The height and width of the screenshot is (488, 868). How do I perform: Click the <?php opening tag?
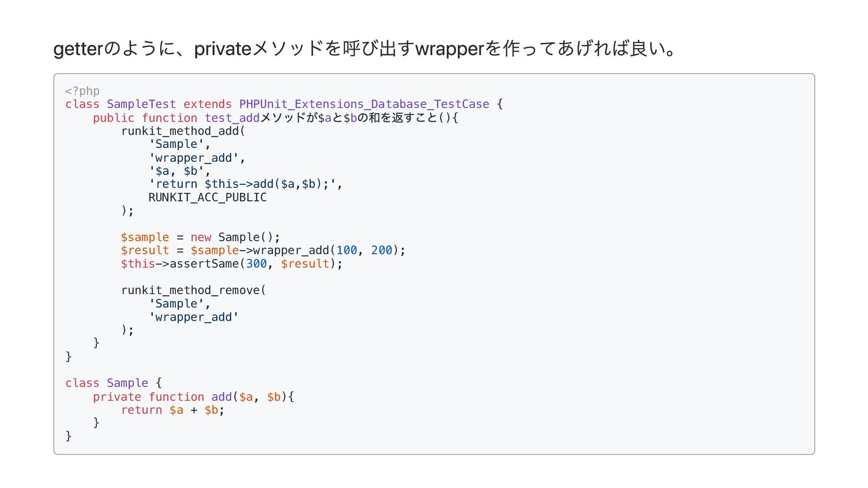click(x=82, y=91)
